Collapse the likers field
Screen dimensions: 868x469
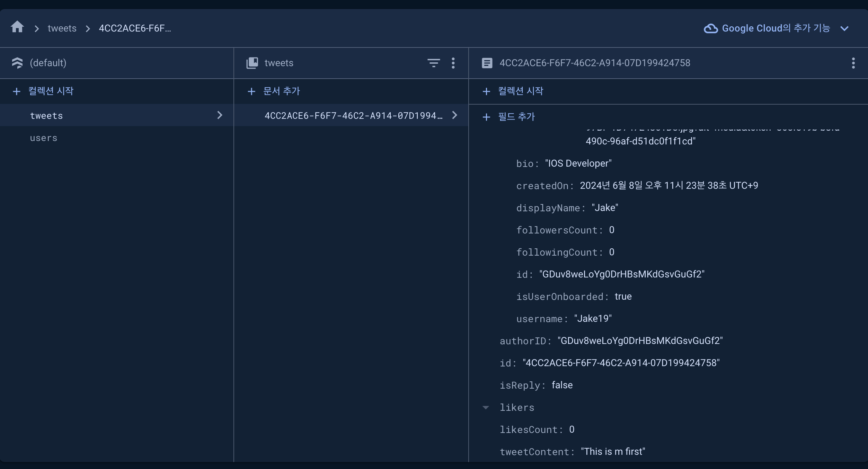486,408
